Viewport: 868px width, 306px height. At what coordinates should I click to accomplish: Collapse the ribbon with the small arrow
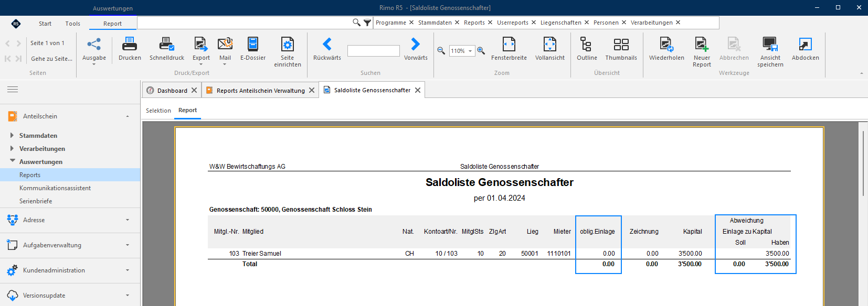point(861,73)
